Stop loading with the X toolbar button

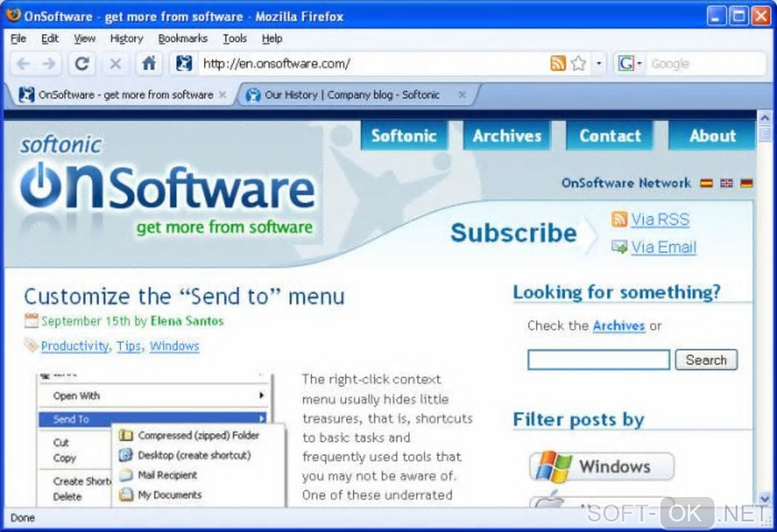click(116, 63)
